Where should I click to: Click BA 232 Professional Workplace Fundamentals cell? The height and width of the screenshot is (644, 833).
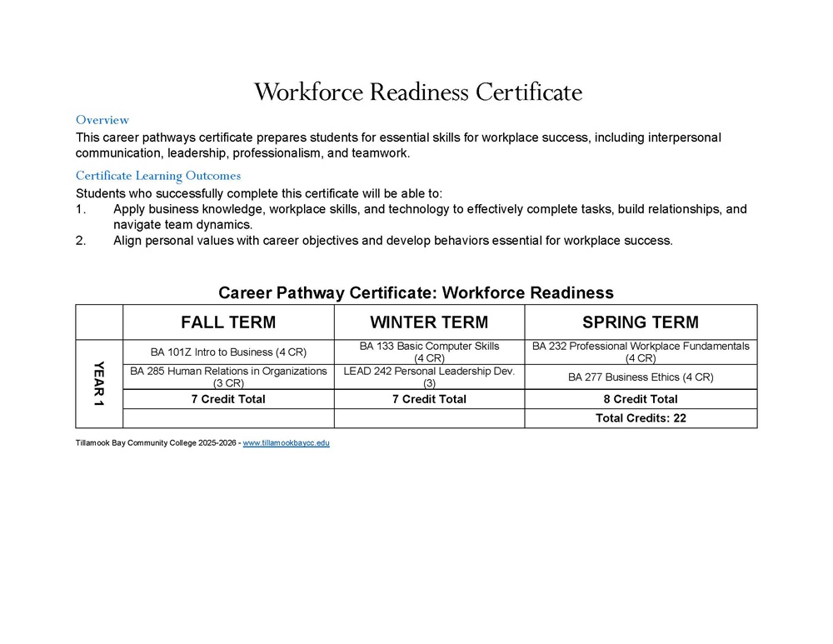[x=641, y=352]
